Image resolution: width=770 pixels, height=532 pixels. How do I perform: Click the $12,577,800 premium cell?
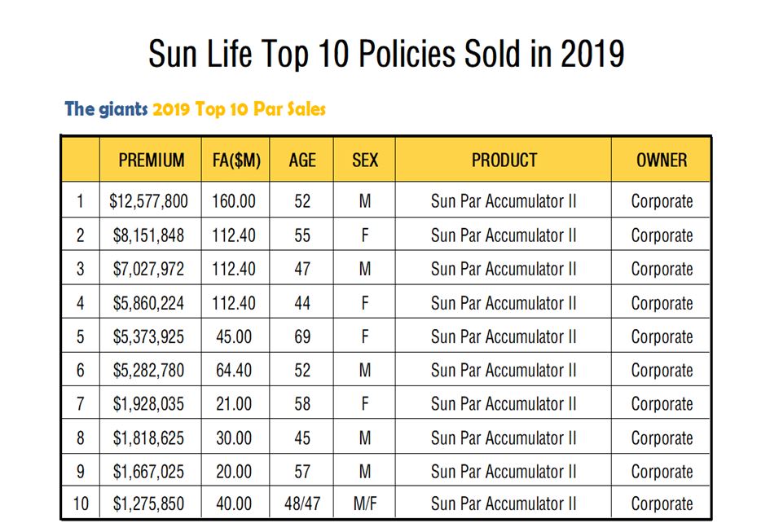coord(148,201)
